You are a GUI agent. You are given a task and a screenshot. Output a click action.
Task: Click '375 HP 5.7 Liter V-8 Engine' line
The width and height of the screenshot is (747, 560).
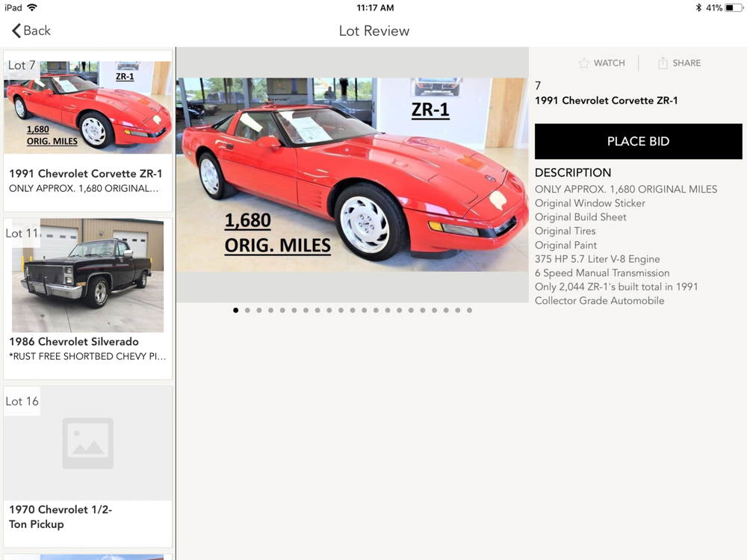(598, 258)
